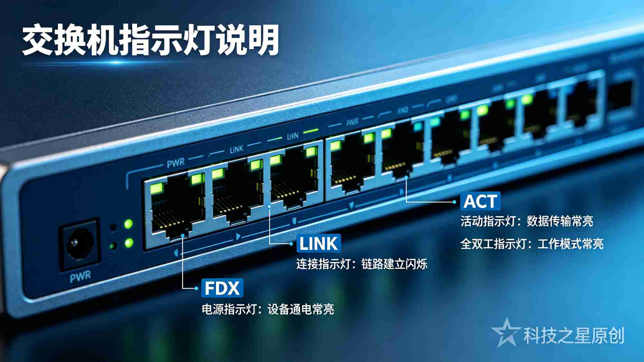Click the blue LINK label box
Image resolution: width=644 pixels, height=362 pixels.
(x=318, y=243)
